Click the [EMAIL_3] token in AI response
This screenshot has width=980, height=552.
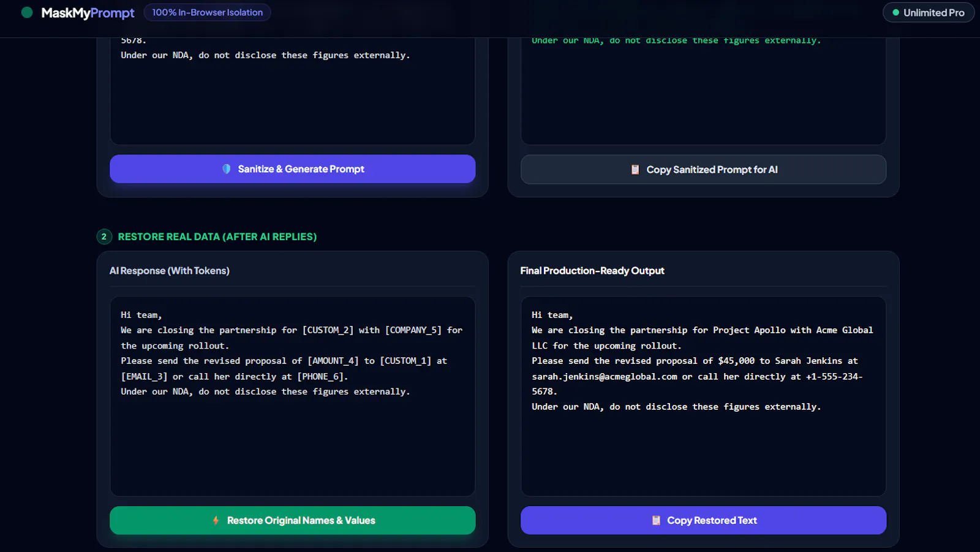pos(144,376)
